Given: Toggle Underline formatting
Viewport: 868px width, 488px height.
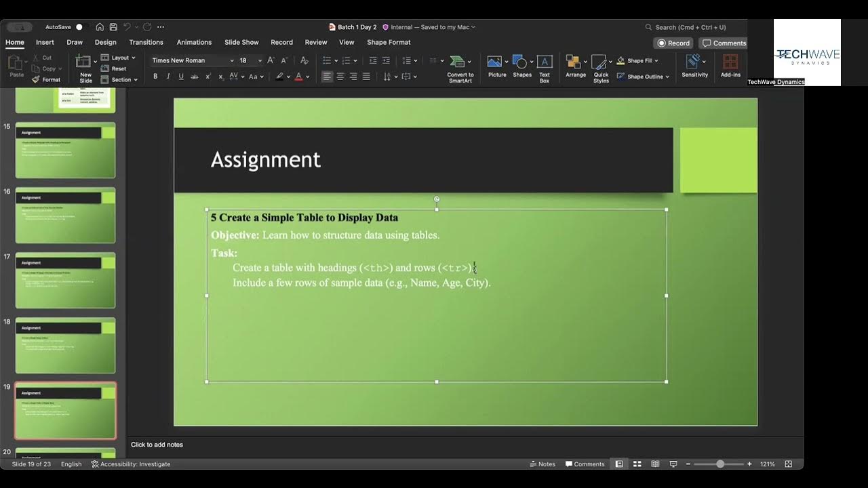Looking at the screenshot, I should [x=181, y=77].
